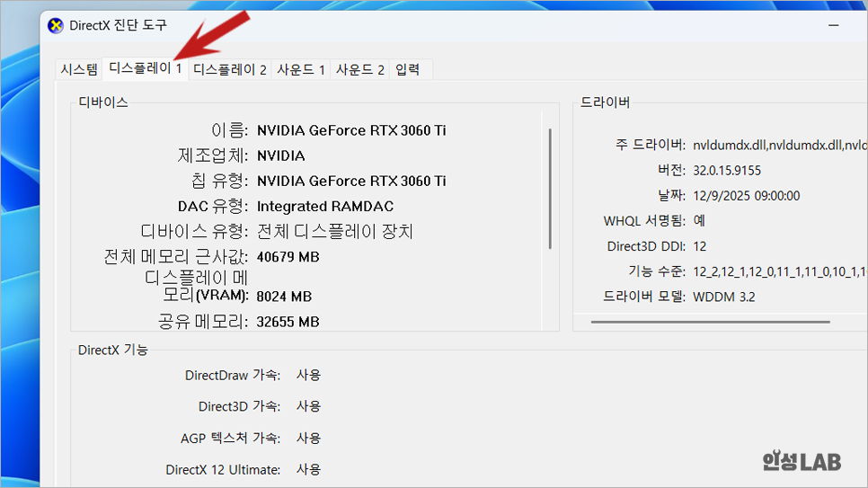The width and height of the screenshot is (868, 488).
Task: Click the 드라이버 group label
Action: 605,102
